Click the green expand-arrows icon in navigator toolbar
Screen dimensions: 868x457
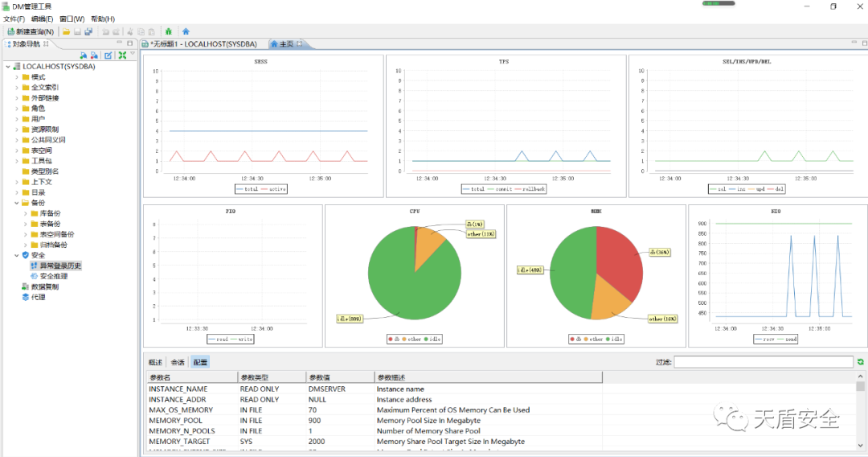[x=122, y=56]
